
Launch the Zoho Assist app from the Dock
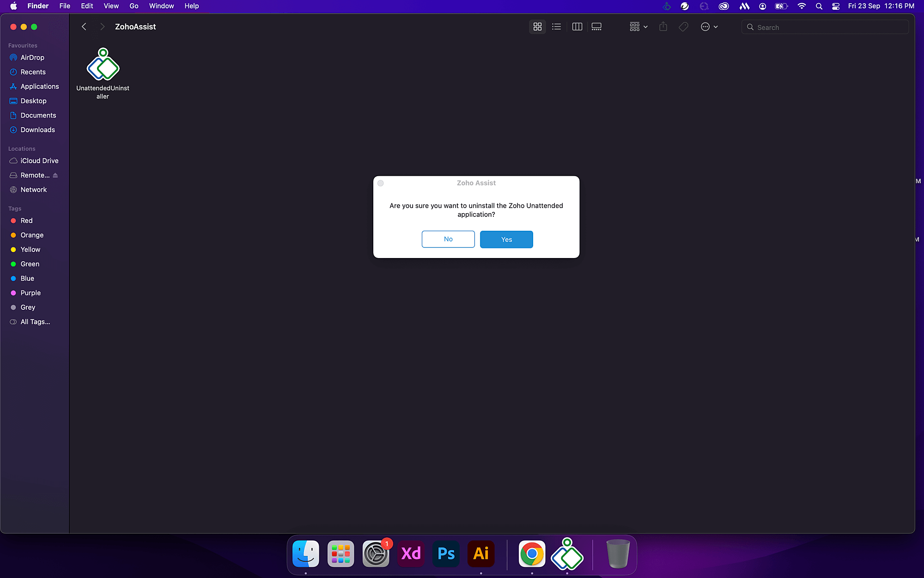[x=567, y=554]
